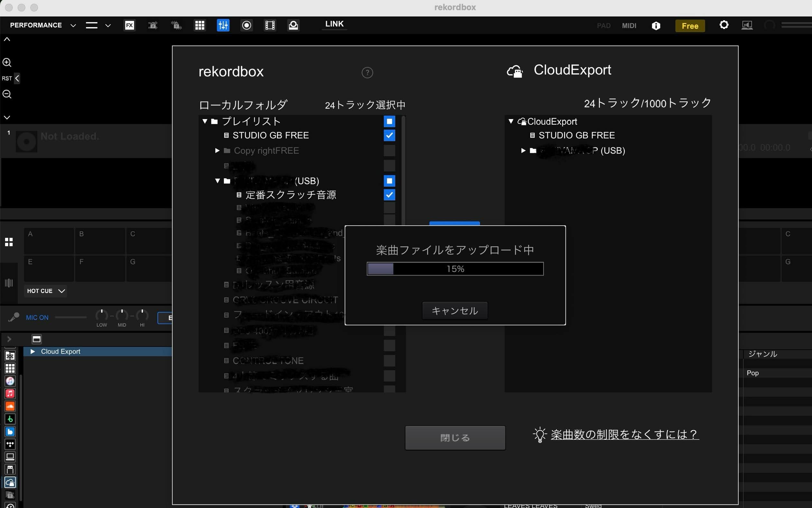812x508 pixels.
Task: Click the microphone icon
Action: [x=14, y=317]
